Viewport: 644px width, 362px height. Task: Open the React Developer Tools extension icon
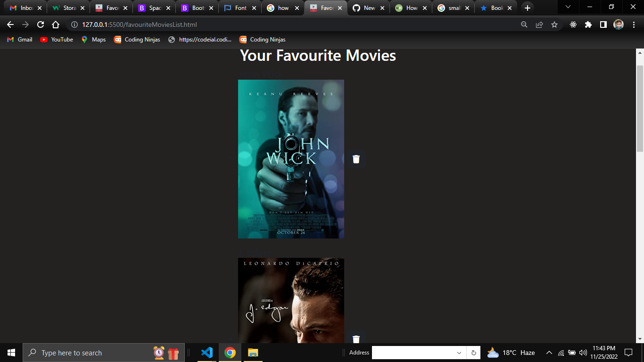tap(572, 24)
